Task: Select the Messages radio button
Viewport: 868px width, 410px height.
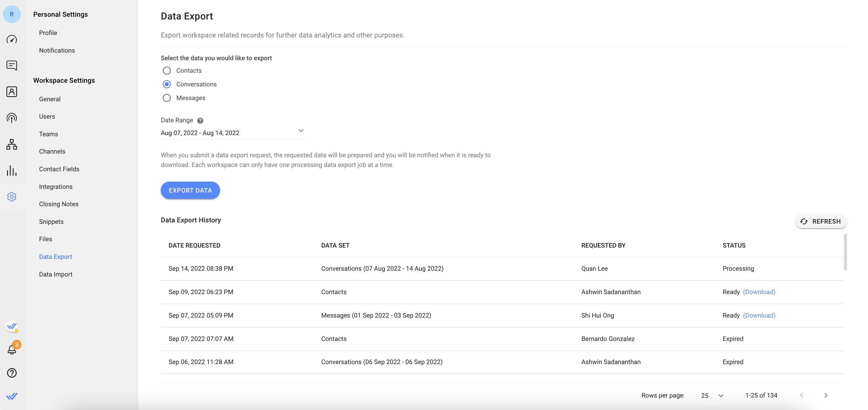Action: tap(166, 99)
